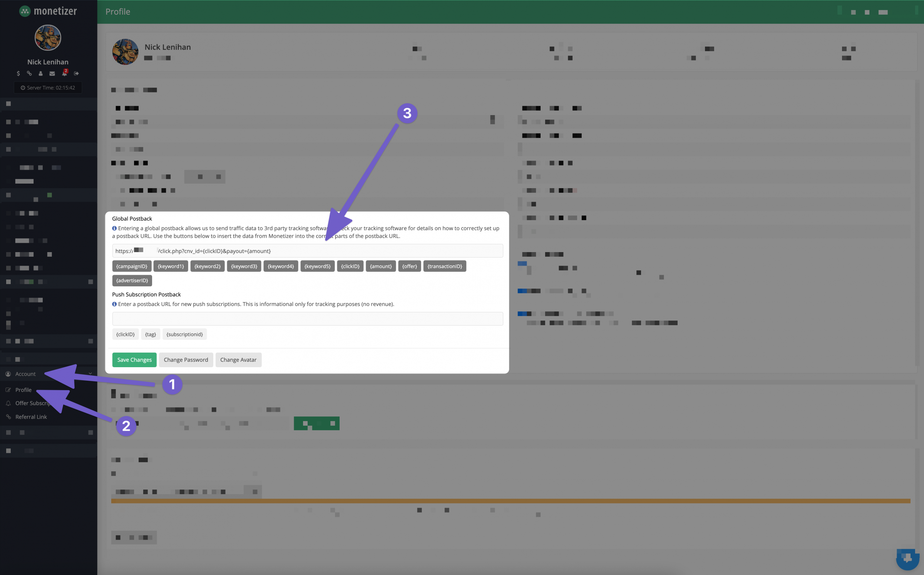This screenshot has width=924, height=575.
Task: Click Save Changes button
Action: click(134, 359)
